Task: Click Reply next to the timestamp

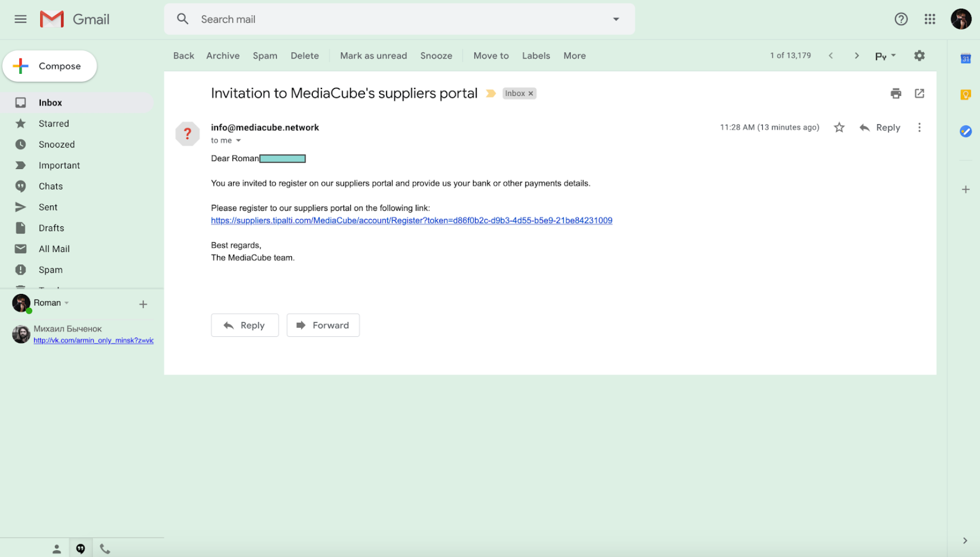Action: (880, 128)
